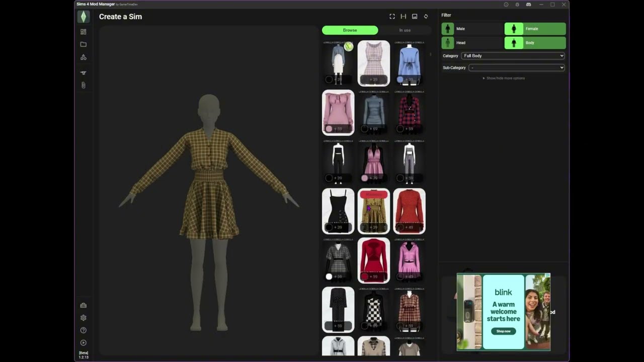Select the pink plaid sleeveless dress thumbnail
The width and height of the screenshot is (644, 362).
pos(374,63)
